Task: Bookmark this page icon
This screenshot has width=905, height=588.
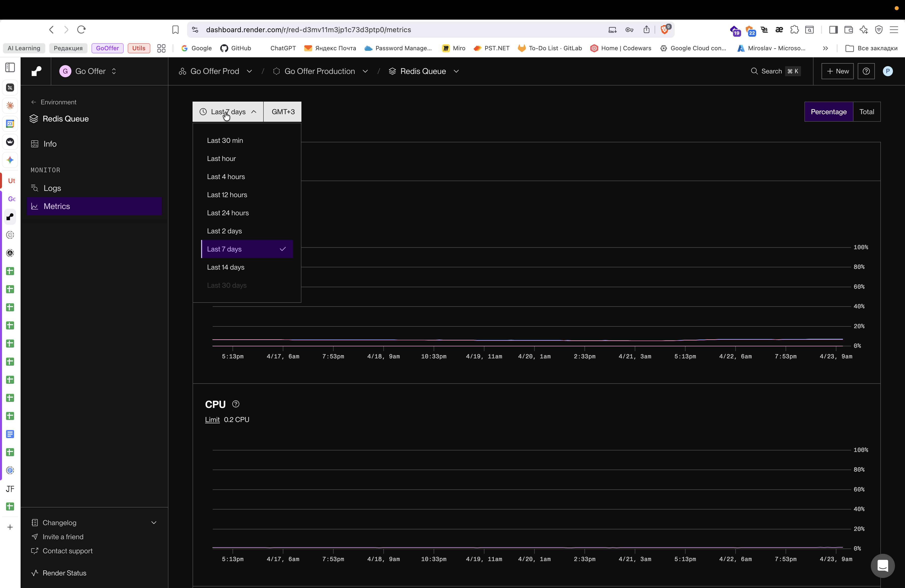Action: (x=175, y=30)
